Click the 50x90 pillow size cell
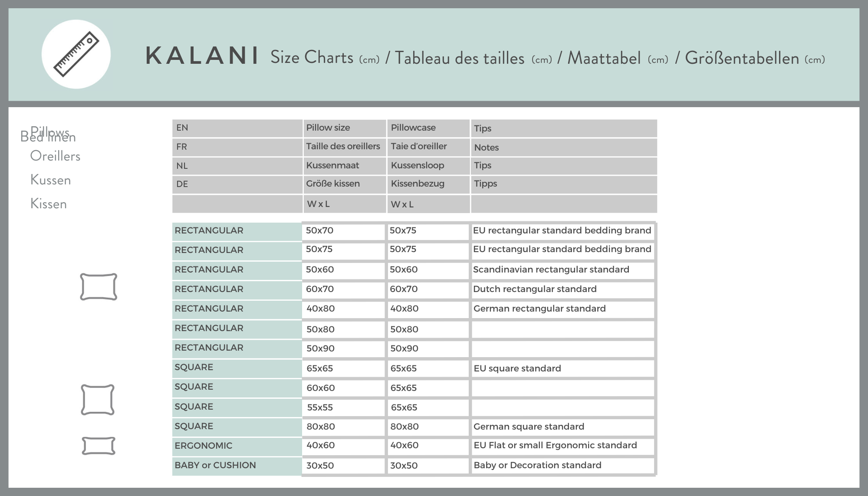This screenshot has width=868, height=496. pyautogui.click(x=343, y=348)
